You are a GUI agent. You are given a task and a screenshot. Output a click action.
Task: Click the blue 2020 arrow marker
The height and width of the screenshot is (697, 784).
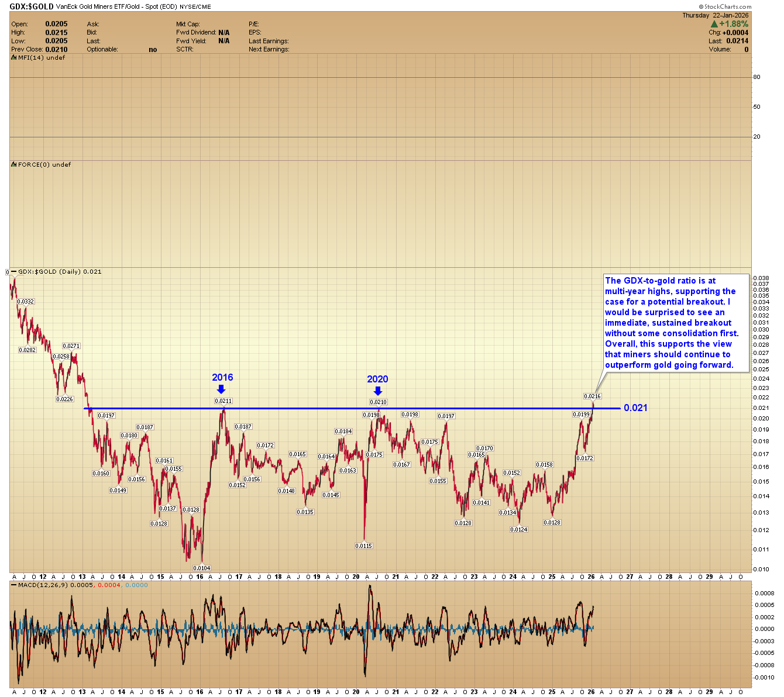tap(377, 391)
